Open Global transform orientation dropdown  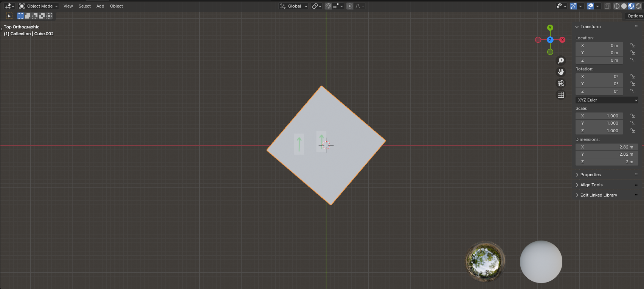(x=294, y=6)
